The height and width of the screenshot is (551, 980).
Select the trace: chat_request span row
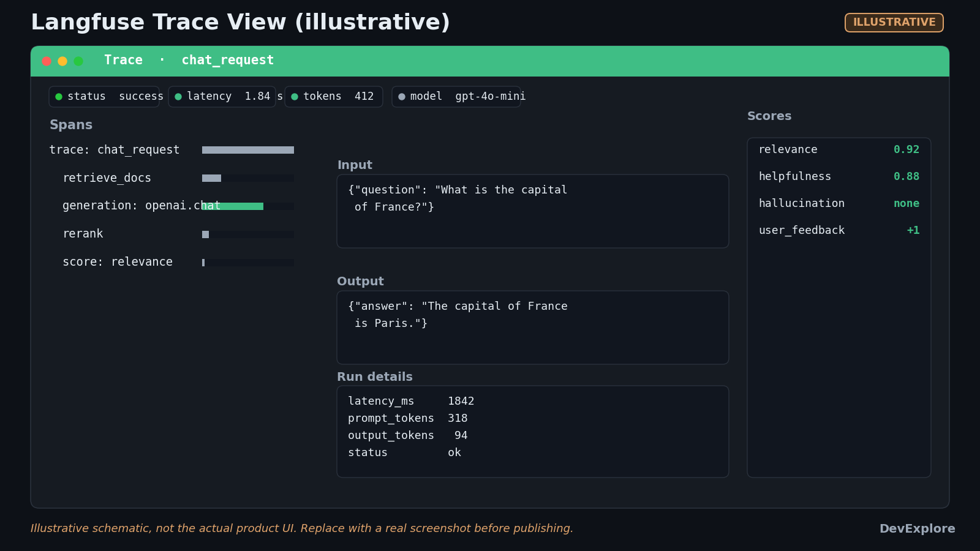point(171,150)
